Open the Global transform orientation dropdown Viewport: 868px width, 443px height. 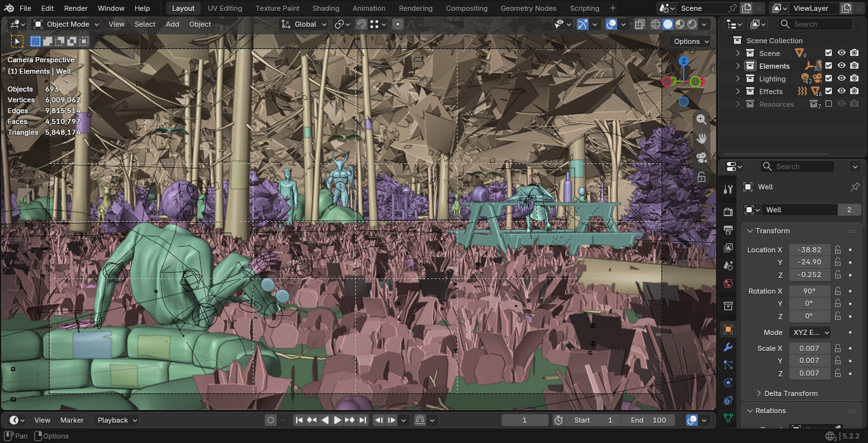(x=304, y=24)
